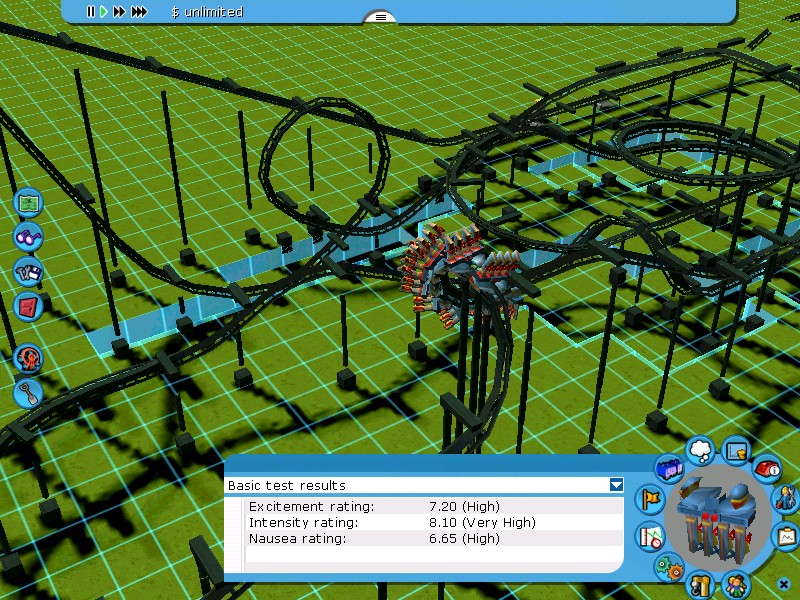The width and height of the screenshot is (800, 600).
Task: Click the yellow flag open/close icon
Action: coord(651,499)
